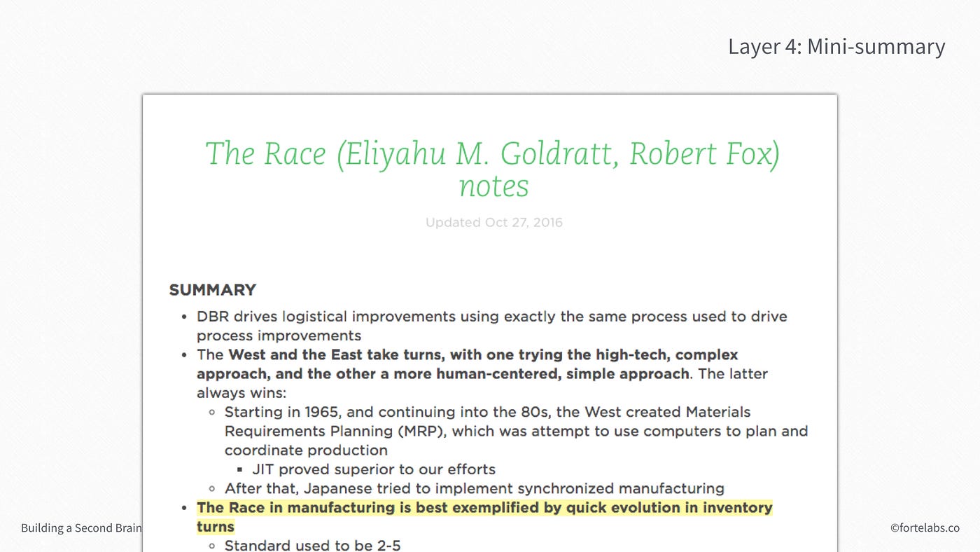
Task: Click the "Layer 4: Mini-summary" slide title
Action: tap(836, 46)
